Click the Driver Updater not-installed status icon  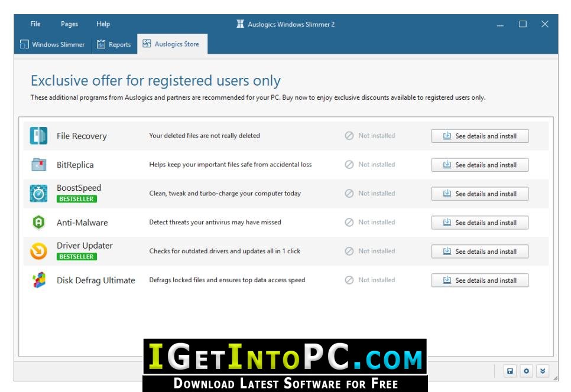click(x=349, y=251)
